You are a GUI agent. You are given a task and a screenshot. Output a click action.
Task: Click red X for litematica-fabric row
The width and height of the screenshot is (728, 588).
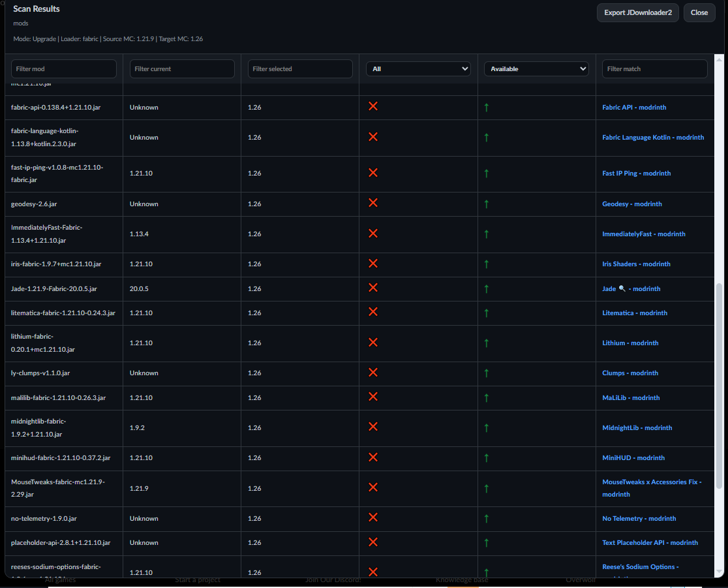[373, 312]
